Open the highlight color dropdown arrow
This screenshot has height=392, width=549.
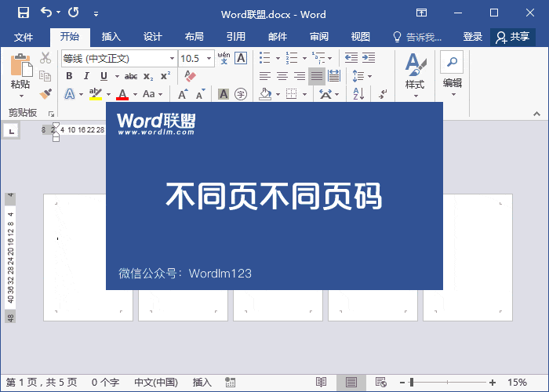pyautogui.click(x=108, y=94)
